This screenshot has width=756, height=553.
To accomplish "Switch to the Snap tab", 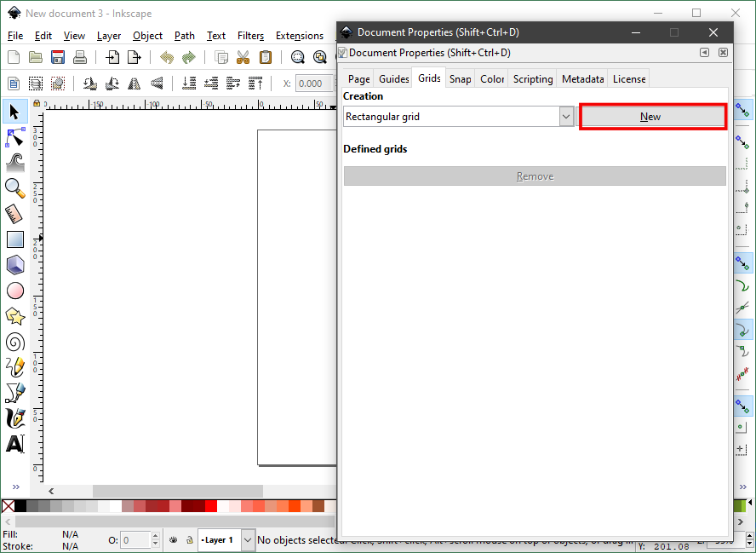I will click(460, 79).
